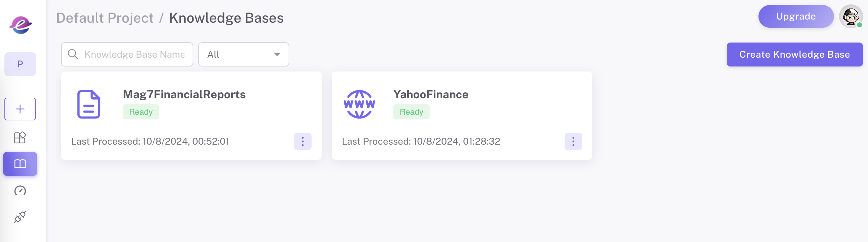Focus the Knowledge Base Name search field

tap(135, 54)
